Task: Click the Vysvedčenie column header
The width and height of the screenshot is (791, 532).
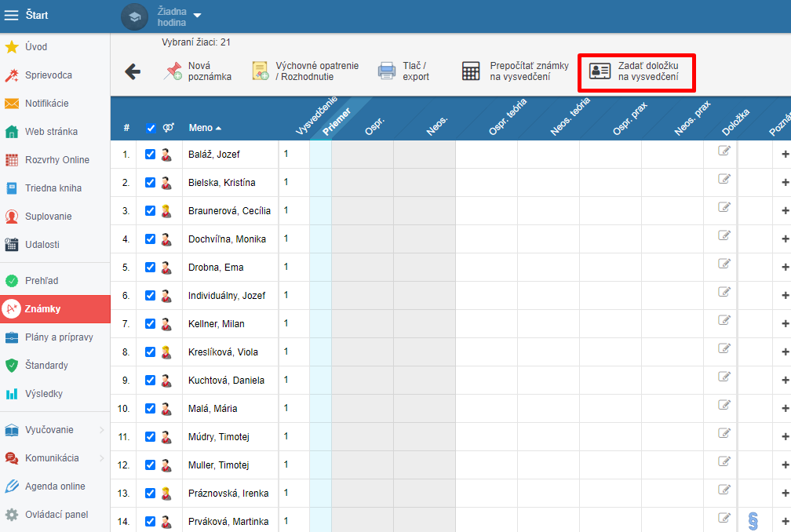Action: coord(316,116)
